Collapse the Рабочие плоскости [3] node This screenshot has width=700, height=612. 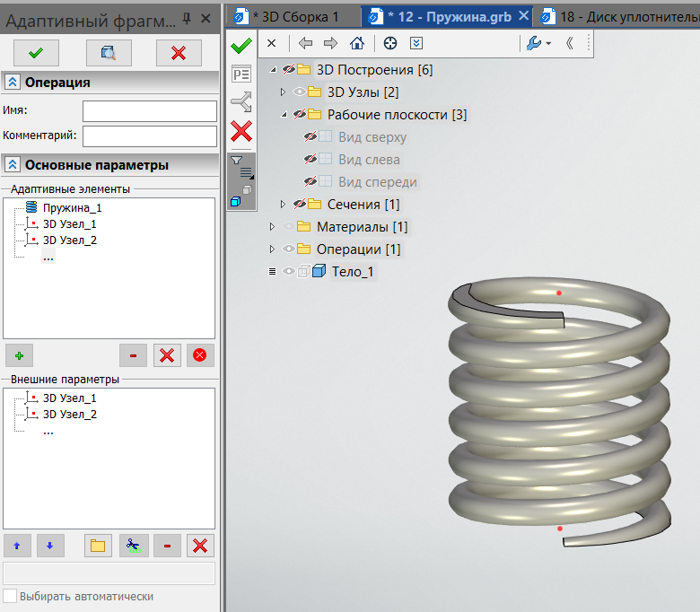point(284,115)
